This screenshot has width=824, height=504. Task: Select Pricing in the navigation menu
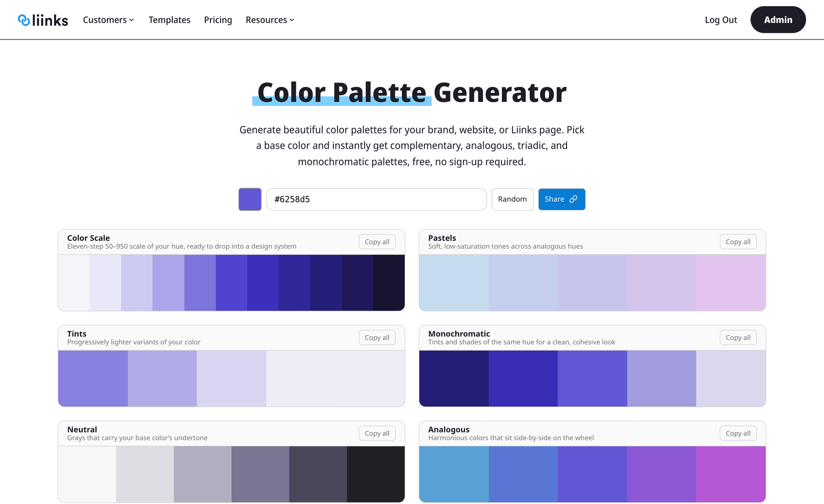click(x=218, y=20)
